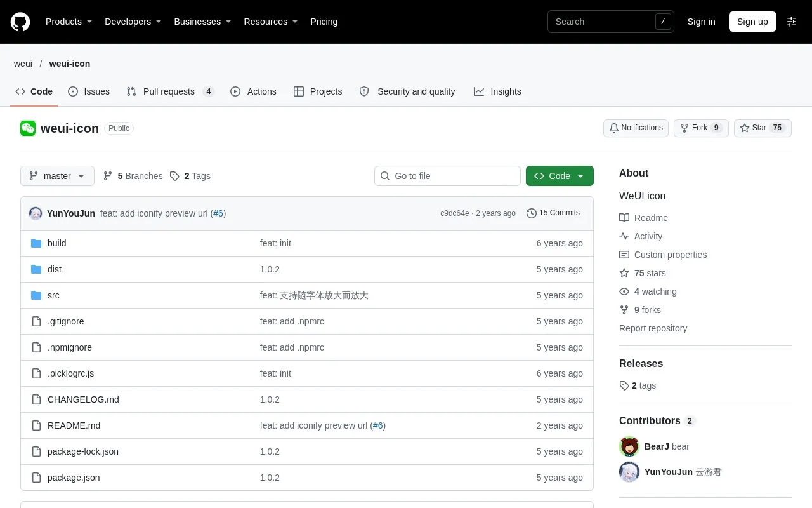
Task: Click the weui-icon breadcrumb link
Action: pos(70,63)
